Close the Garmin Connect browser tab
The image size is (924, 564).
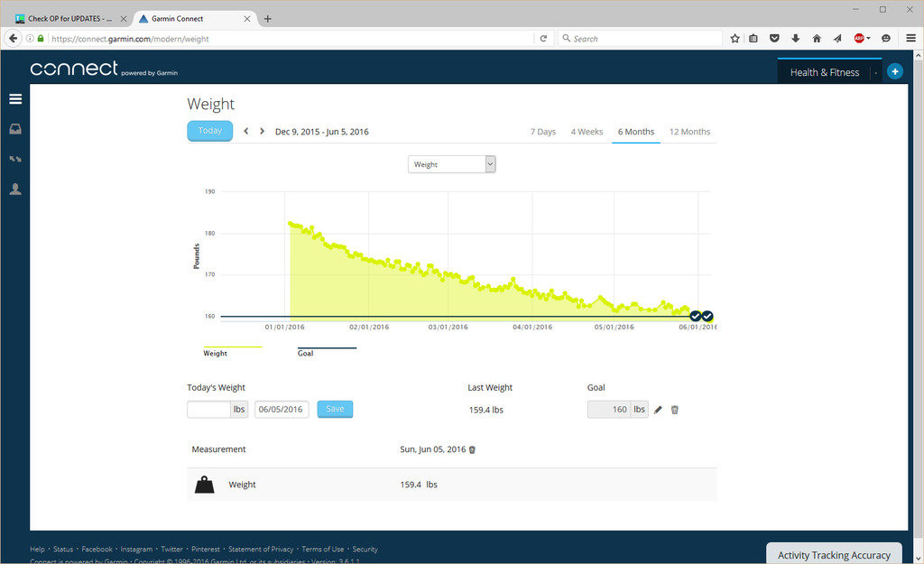pyautogui.click(x=247, y=19)
